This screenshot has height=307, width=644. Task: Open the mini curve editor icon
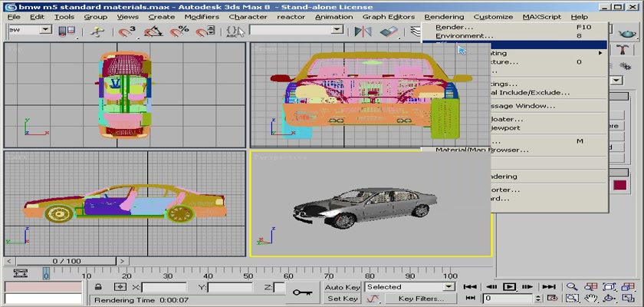(x=21, y=272)
